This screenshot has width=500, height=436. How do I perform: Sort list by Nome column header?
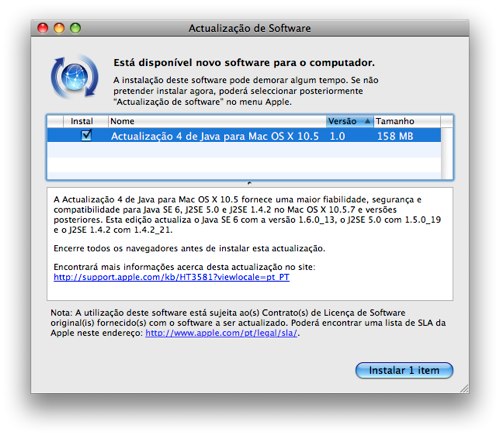click(x=217, y=121)
